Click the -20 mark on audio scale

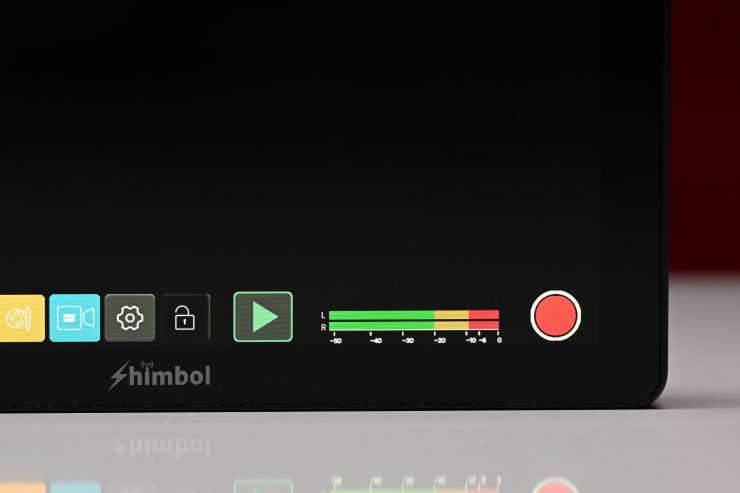(439, 340)
